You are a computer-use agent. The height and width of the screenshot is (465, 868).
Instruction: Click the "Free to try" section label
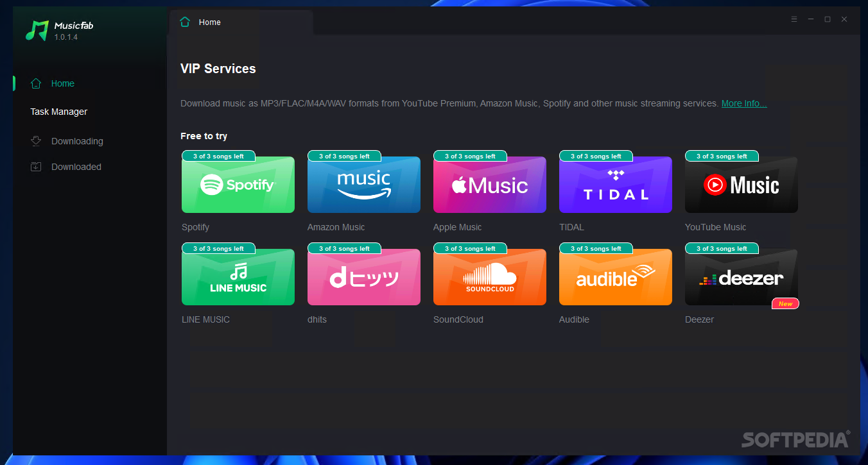click(x=204, y=136)
